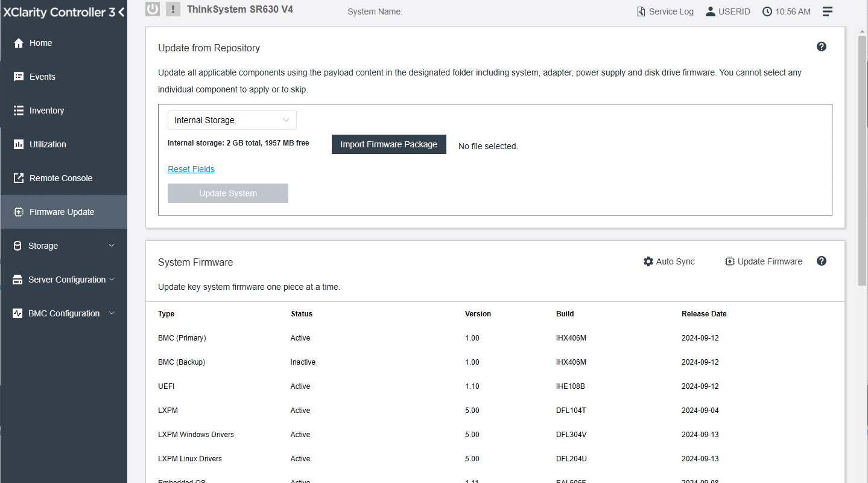This screenshot has height=483, width=868.
Task: Open the hamburger menu icon in the header
Action: (x=828, y=11)
